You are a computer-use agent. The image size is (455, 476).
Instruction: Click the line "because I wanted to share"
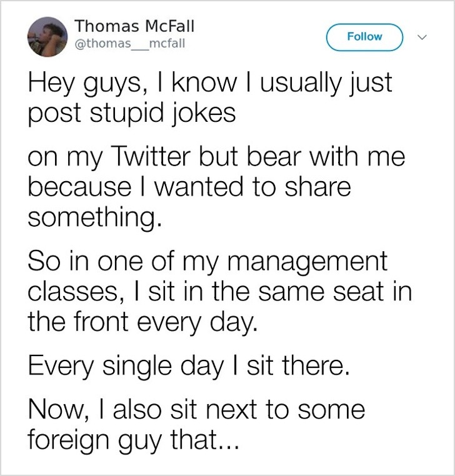(187, 187)
